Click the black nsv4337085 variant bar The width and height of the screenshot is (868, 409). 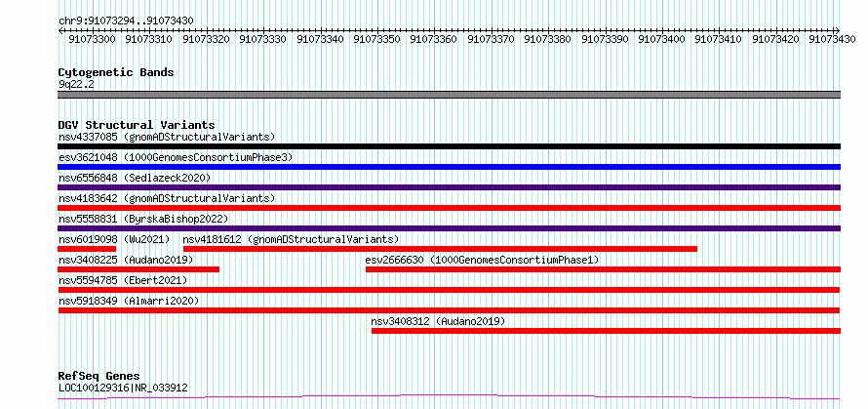pyautogui.click(x=449, y=146)
